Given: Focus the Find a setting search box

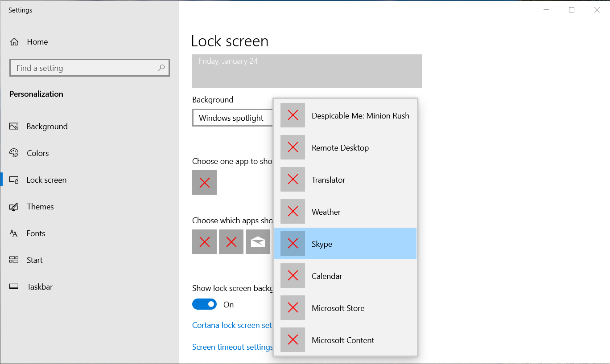Looking at the screenshot, I should tap(89, 68).
